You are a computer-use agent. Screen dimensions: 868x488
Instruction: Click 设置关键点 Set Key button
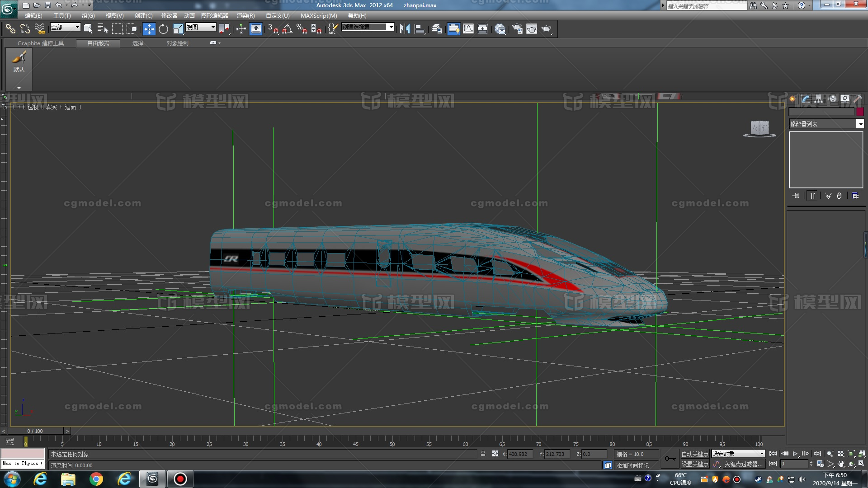695,464
